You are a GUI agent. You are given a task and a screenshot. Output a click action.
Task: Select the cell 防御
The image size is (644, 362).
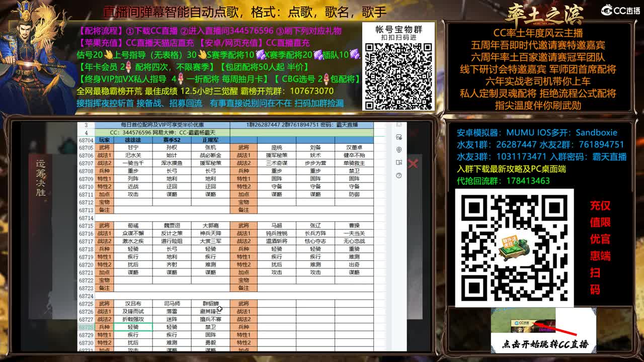coord(354,194)
